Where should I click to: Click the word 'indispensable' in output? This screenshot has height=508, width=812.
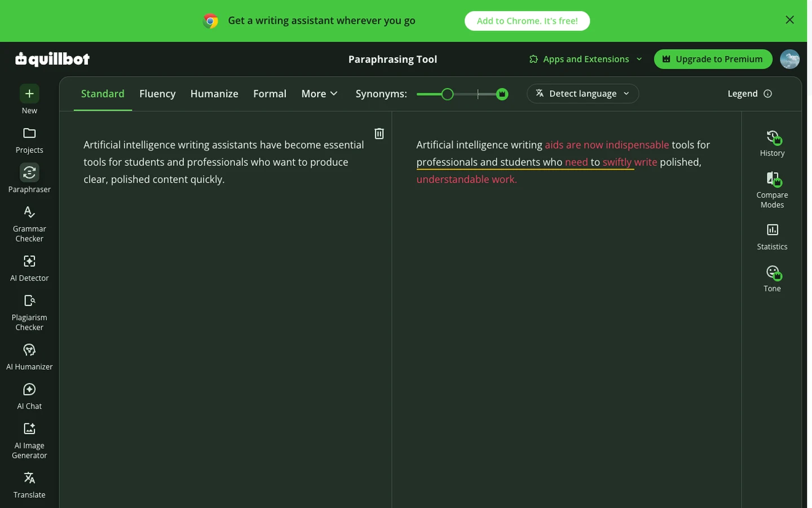(637, 145)
